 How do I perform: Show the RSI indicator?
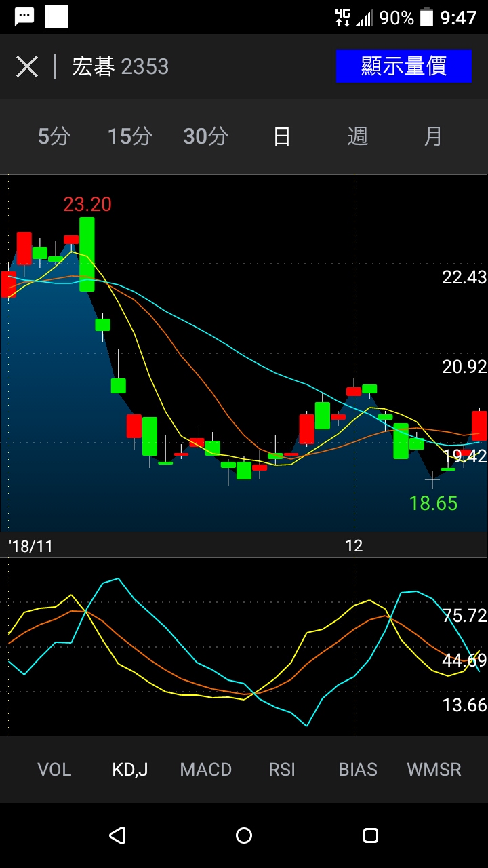tap(282, 770)
